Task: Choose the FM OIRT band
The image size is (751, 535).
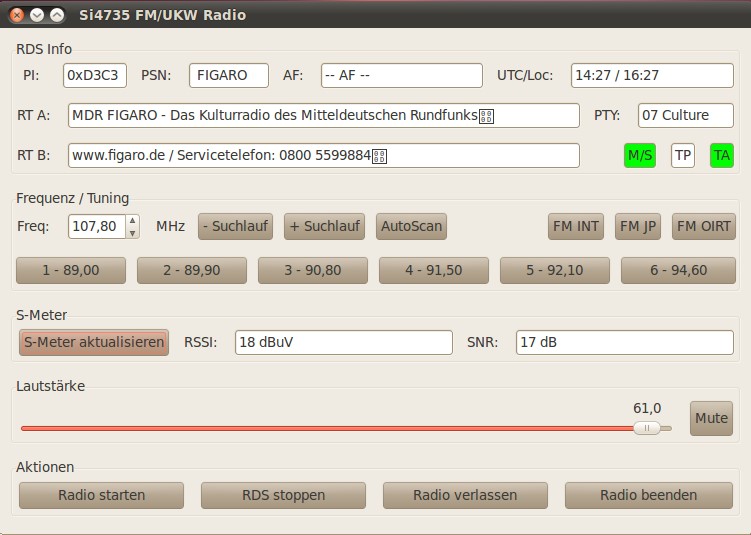Action: (703, 226)
